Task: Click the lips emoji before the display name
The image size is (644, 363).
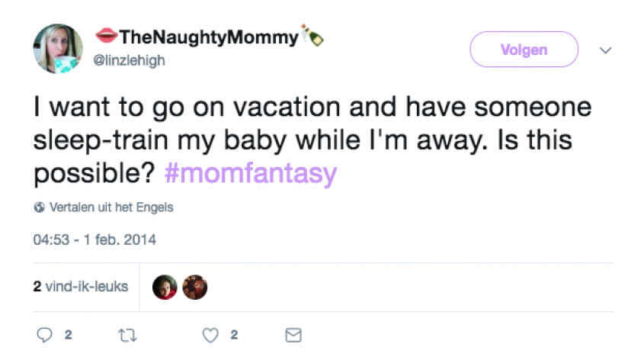Action: [106, 36]
